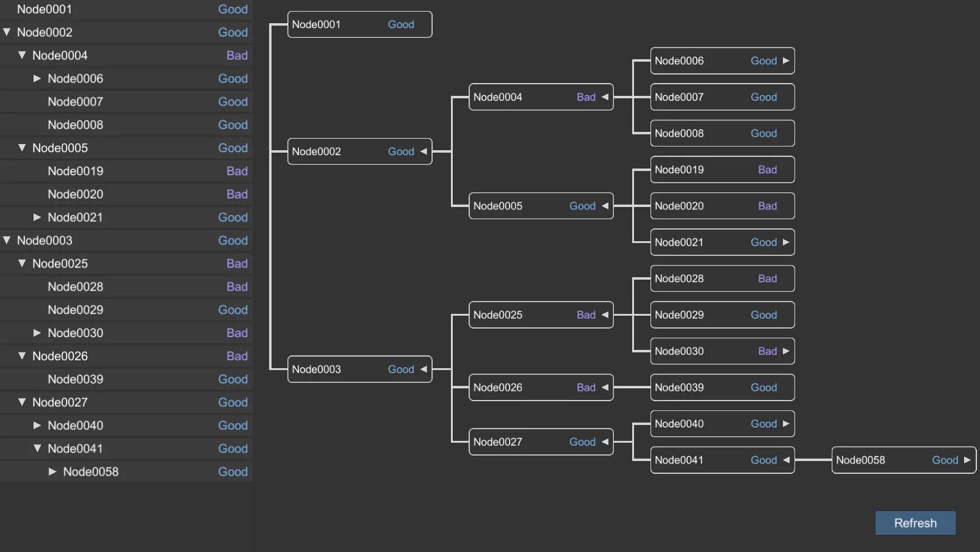Collapse arrow on graph box Node0025
Viewport: 980px width, 552px height.
point(605,315)
